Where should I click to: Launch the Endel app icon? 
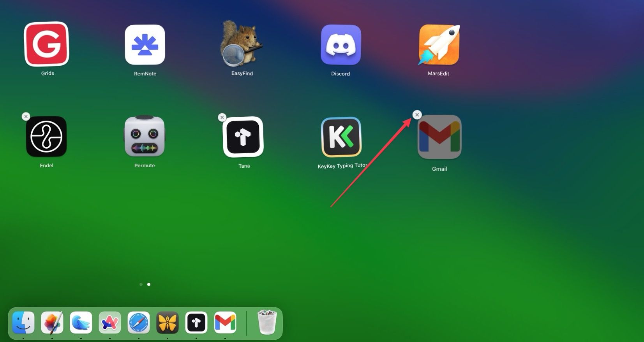(x=46, y=137)
